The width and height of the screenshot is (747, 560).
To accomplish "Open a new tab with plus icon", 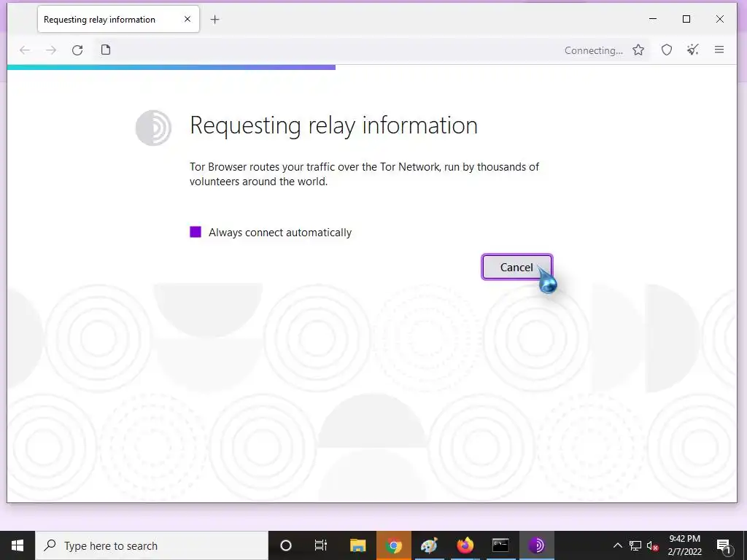I will pos(215,20).
